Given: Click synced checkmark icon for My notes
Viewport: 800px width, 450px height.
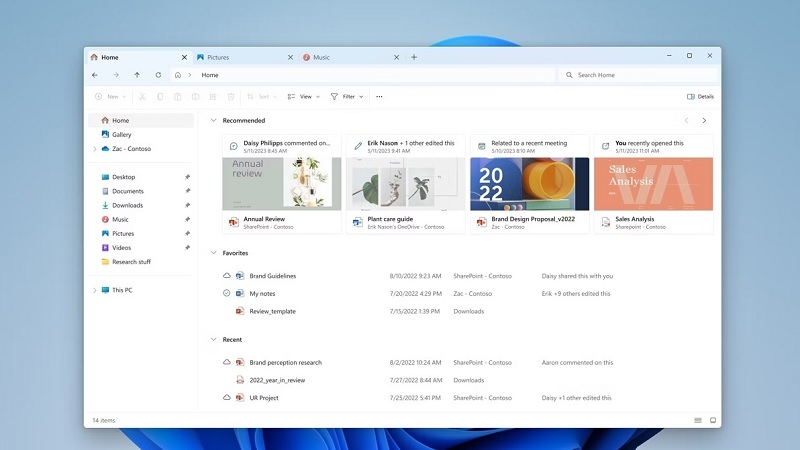Looking at the screenshot, I should coord(227,293).
